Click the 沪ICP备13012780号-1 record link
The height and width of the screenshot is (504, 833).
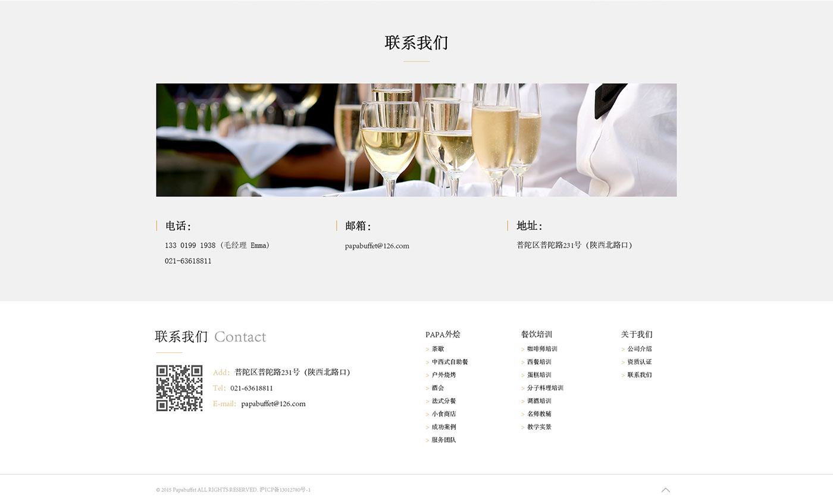coord(285,490)
